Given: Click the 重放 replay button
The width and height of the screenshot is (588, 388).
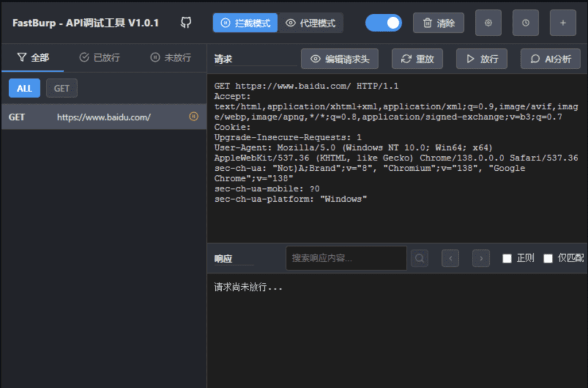Looking at the screenshot, I should click(417, 59).
